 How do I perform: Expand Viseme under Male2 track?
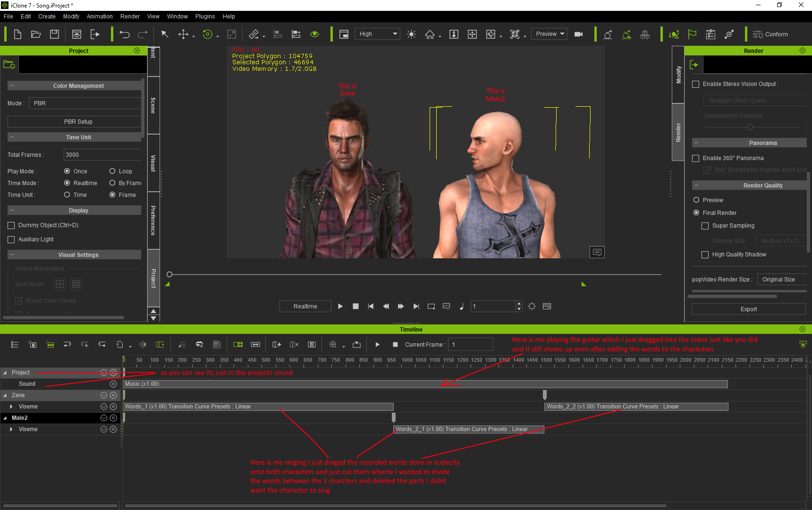point(11,429)
